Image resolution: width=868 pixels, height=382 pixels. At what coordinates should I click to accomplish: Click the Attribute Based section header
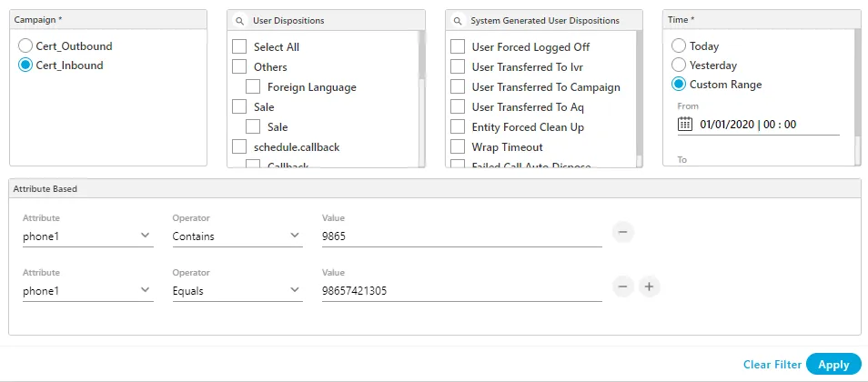(x=435, y=189)
